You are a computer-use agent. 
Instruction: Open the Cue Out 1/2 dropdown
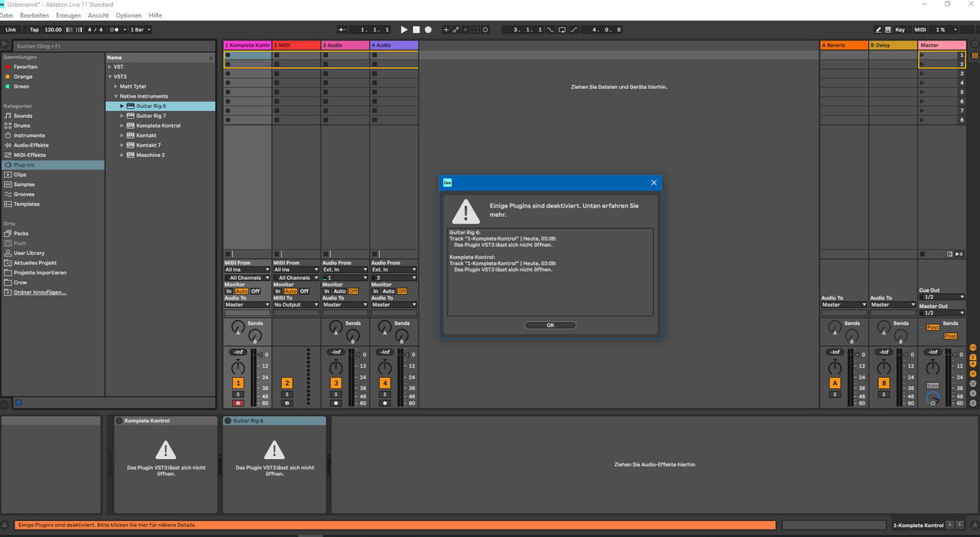coord(942,297)
